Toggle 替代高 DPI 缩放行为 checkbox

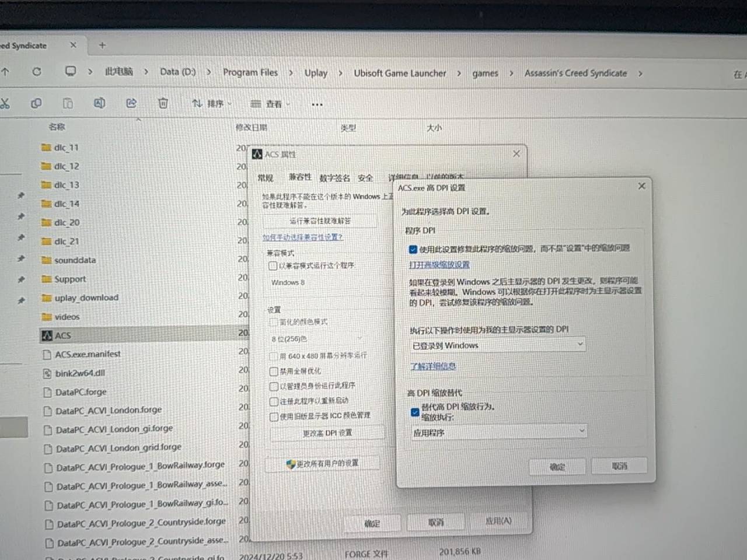coord(415,412)
